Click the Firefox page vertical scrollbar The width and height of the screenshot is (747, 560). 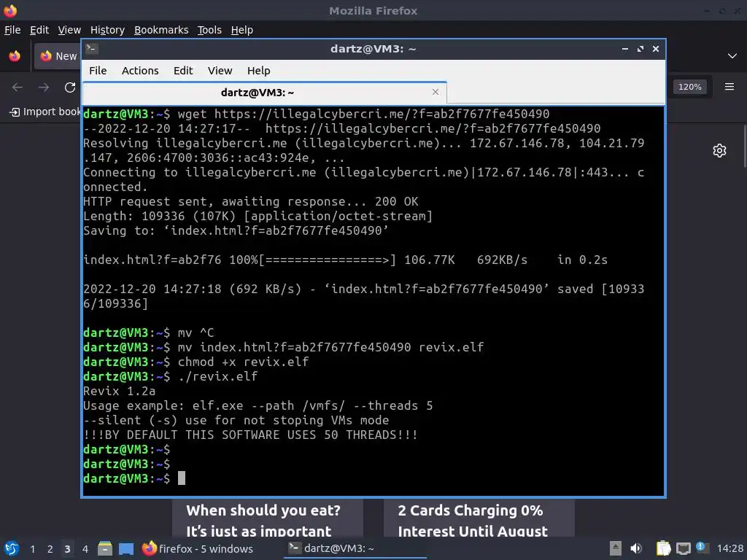coord(745,146)
